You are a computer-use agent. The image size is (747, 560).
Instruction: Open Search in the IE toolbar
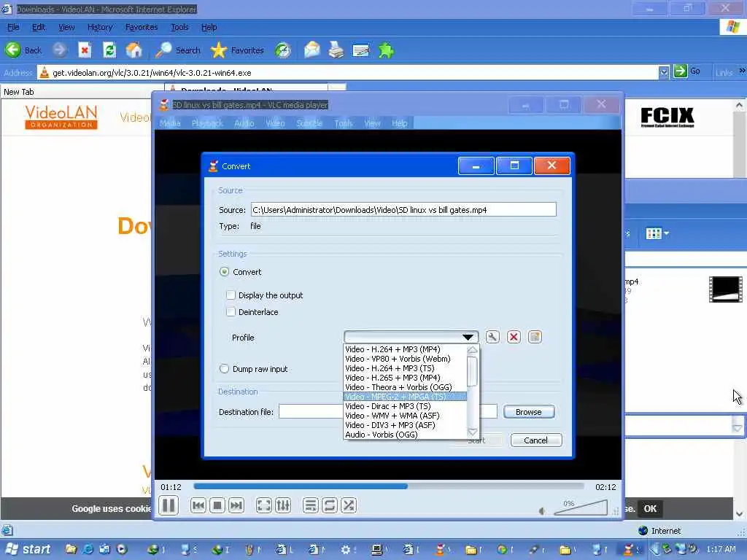pyautogui.click(x=178, y=50)
